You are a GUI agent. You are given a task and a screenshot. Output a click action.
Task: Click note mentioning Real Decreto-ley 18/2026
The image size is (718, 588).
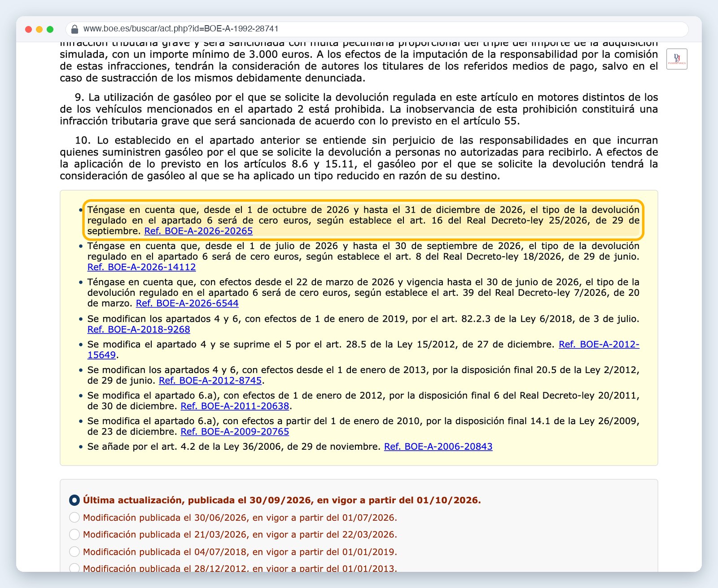[363, 256]
